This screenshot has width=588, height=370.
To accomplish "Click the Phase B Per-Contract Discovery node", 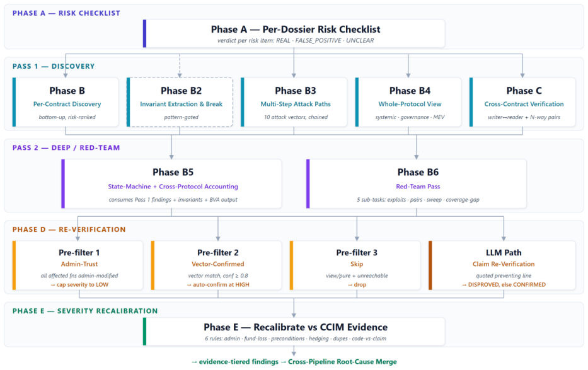I will pyautogui.click(x=66, y=102).
